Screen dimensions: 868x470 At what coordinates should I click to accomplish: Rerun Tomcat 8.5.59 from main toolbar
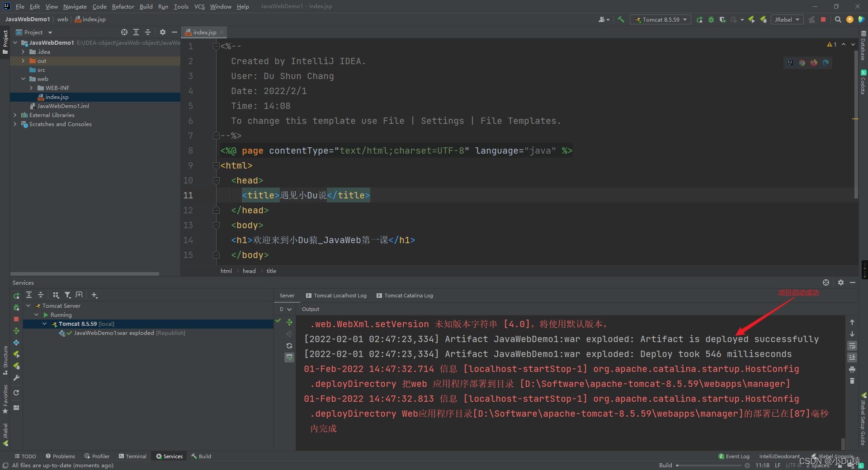pos(699,19)
